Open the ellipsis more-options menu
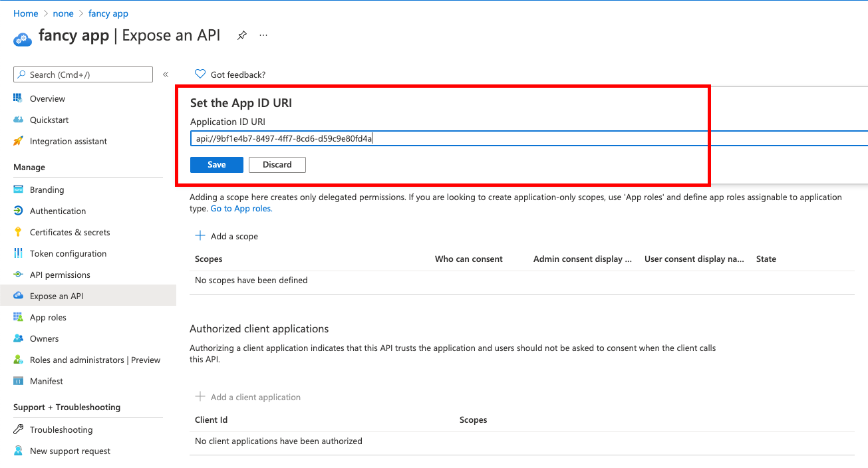Image resolution: width=868 pixels, height=468 pixels. coord(263,35)
